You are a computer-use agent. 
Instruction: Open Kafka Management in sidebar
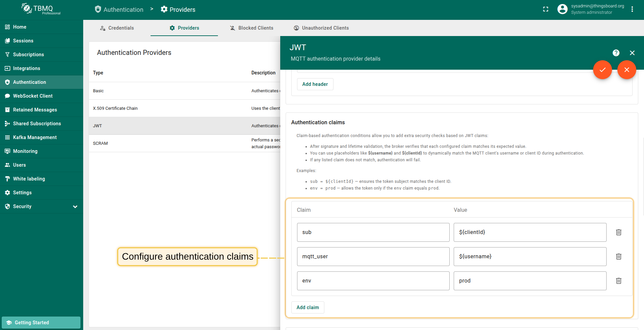(35, 137)
